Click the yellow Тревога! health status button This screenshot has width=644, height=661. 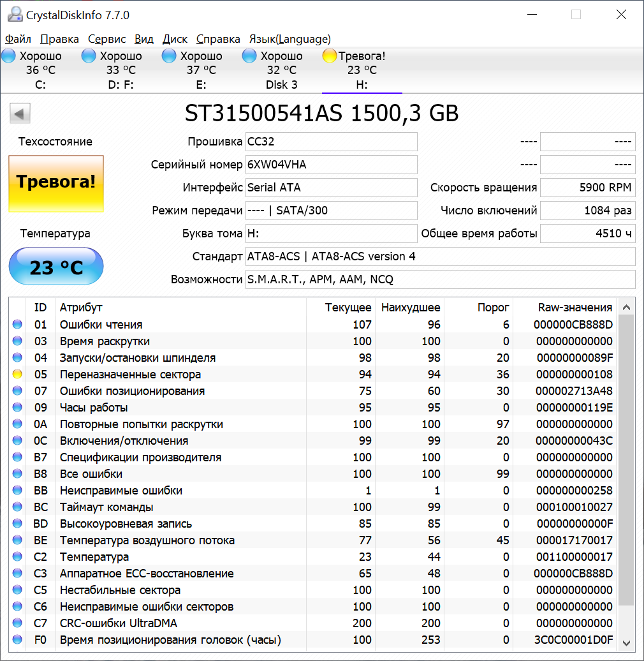[55, 184]
